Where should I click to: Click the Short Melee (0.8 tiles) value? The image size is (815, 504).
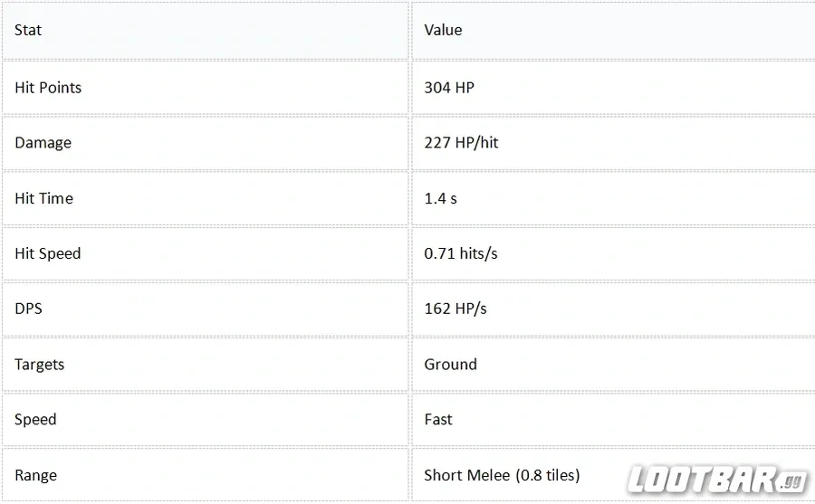[502, 475]
